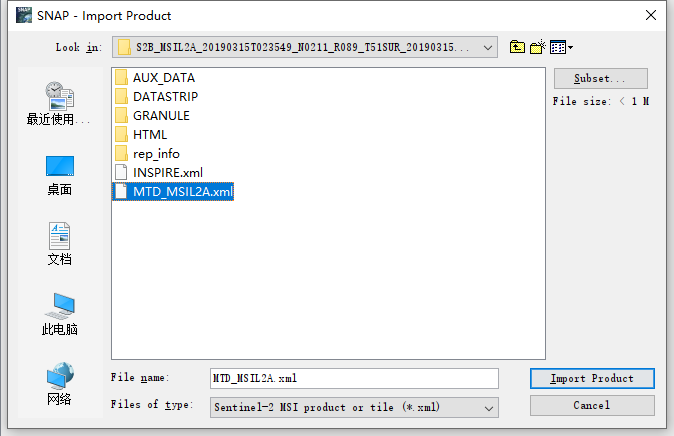Go up one folder level
The image size is (674, 436).
(517, 47)
